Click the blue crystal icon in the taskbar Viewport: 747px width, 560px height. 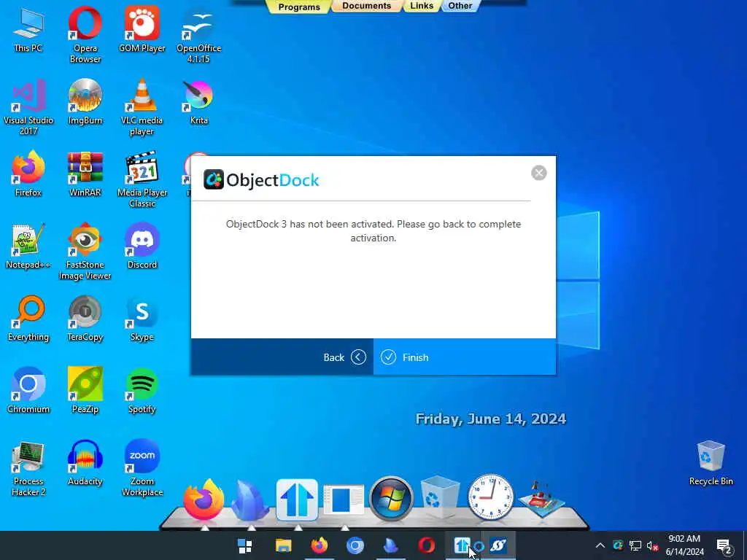[391, 545]
